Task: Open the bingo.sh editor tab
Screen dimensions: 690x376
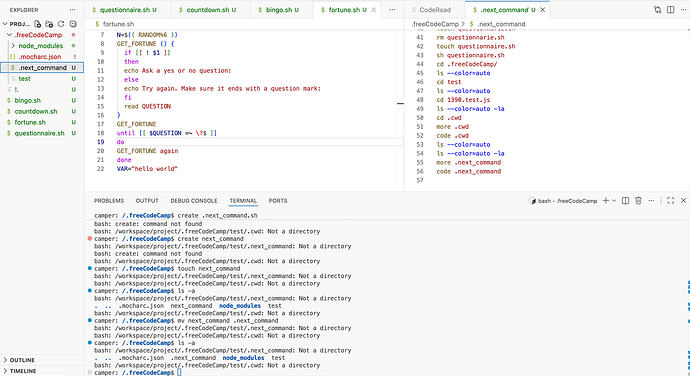Action: [x=282, y=10]
